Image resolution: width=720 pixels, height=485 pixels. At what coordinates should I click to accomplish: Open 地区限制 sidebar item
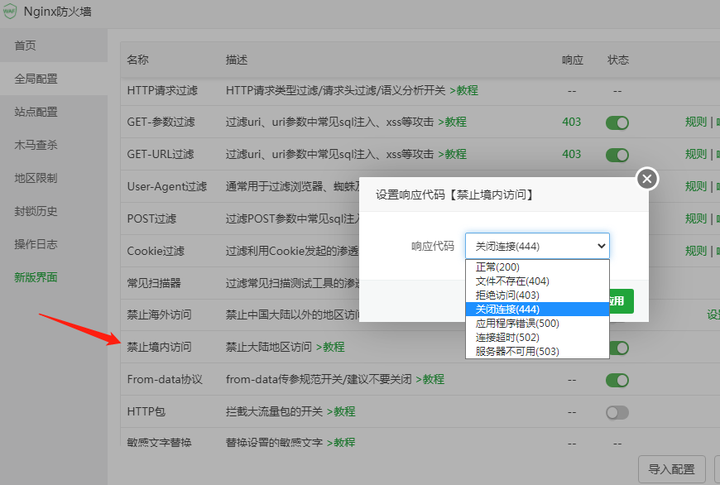(36, 178)
